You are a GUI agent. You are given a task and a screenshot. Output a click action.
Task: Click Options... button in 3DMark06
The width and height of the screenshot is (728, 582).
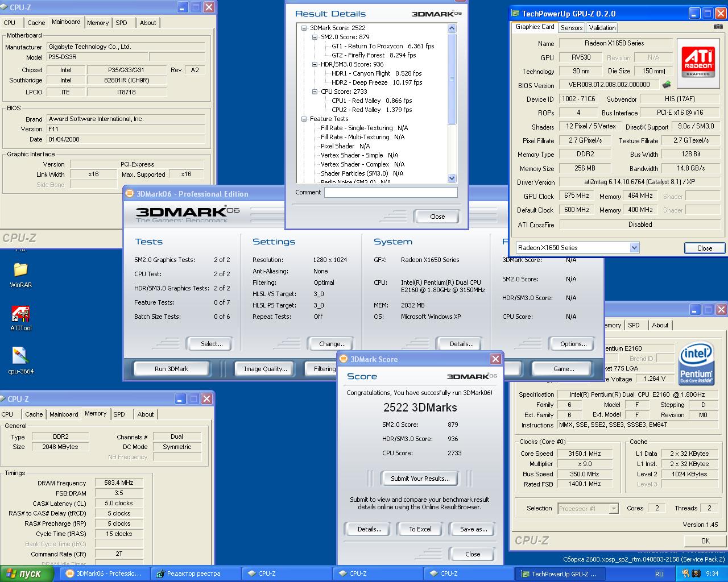573,344
